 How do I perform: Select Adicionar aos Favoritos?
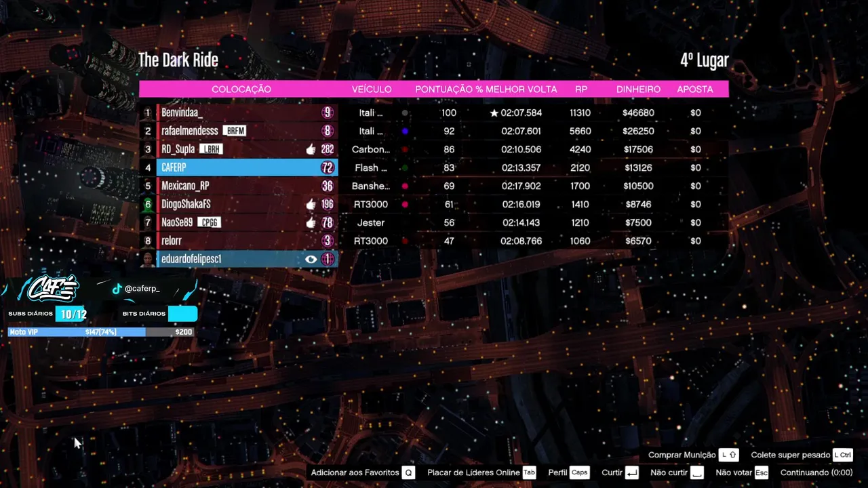click(x=355, y=472)
